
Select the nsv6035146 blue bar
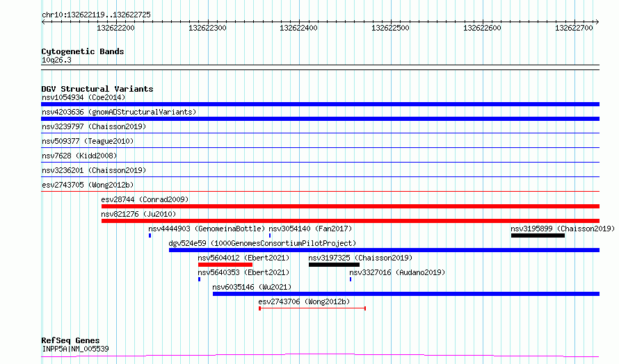[x=406, y=294]
